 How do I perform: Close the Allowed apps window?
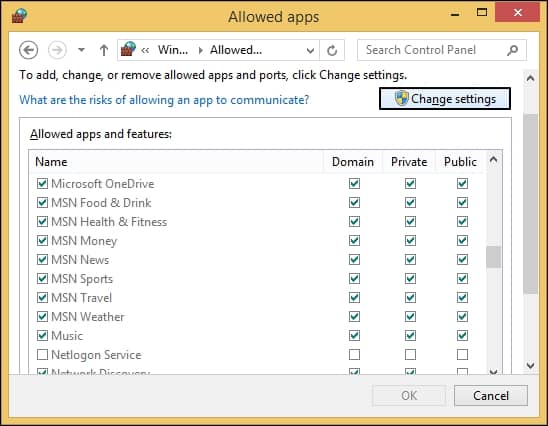[x=518, y=13]
